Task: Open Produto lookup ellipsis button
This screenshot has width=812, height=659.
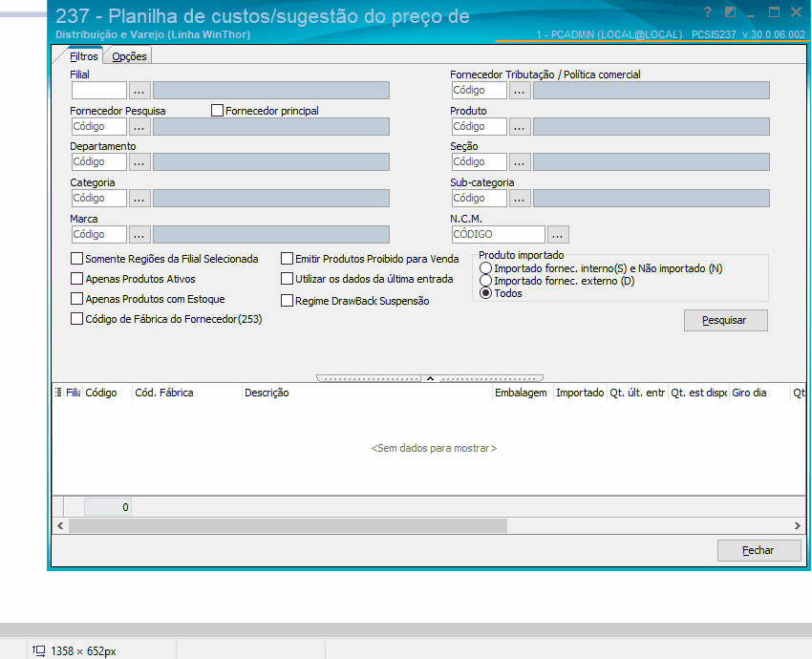Action: pyautogui.click(x=520, y=127)
